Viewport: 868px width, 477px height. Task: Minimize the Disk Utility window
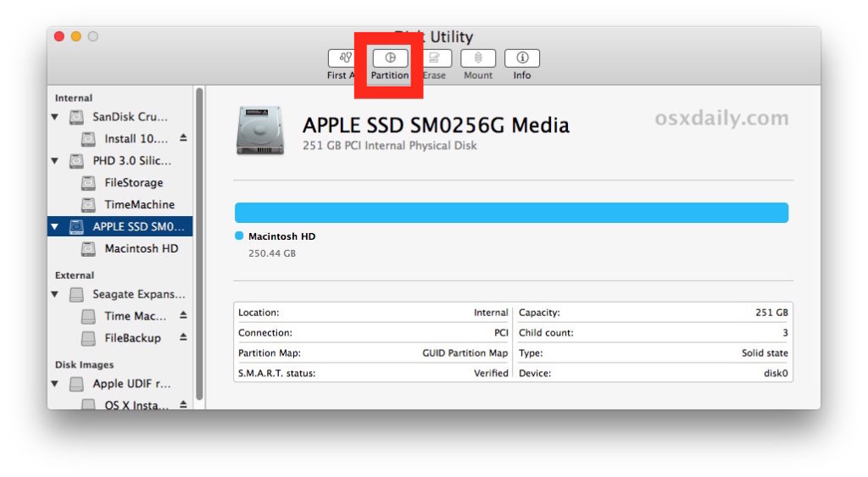[75, 36]
